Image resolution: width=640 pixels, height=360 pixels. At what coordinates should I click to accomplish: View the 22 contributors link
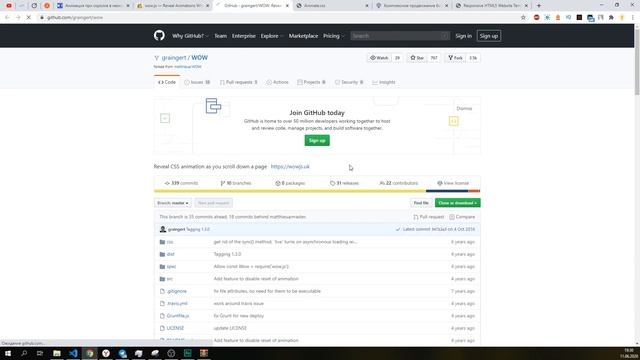(x=398, y=183)
